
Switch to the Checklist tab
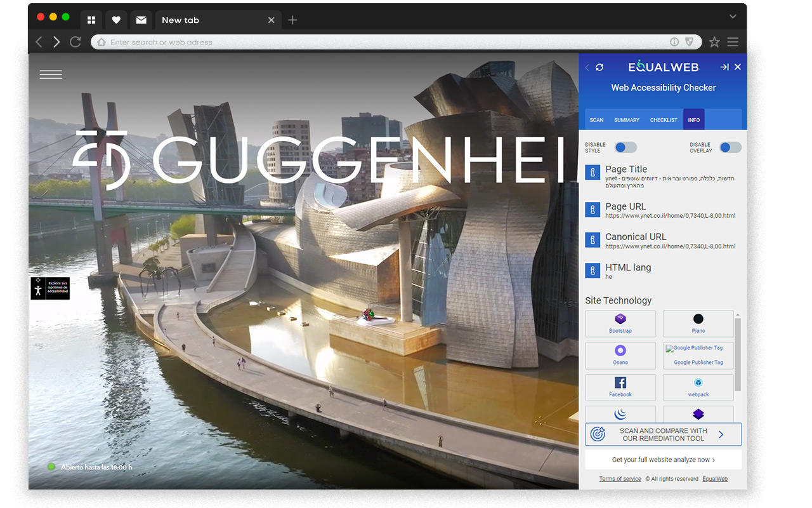pos(664,120)
